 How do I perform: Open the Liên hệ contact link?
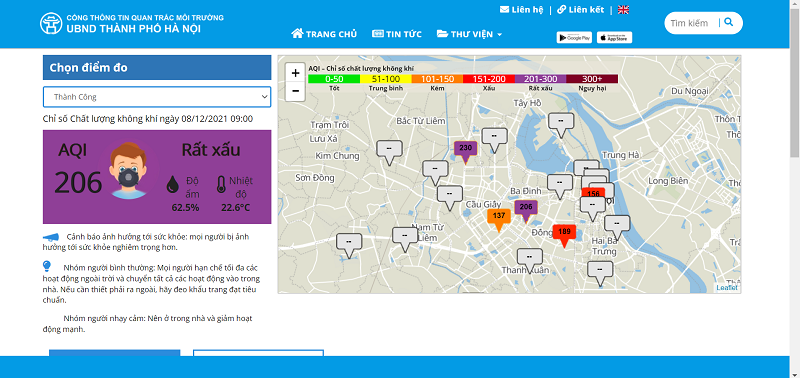pyautogui.click(x=521, y=10)
